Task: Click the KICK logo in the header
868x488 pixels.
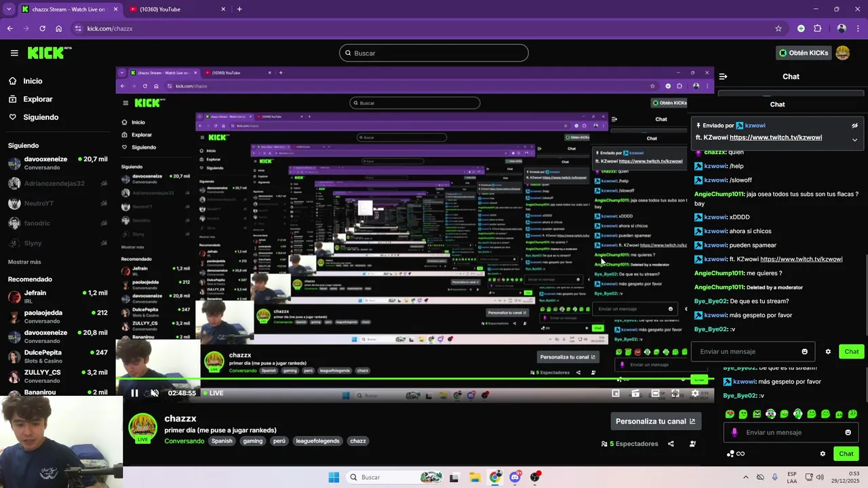Action: (50, 53)
